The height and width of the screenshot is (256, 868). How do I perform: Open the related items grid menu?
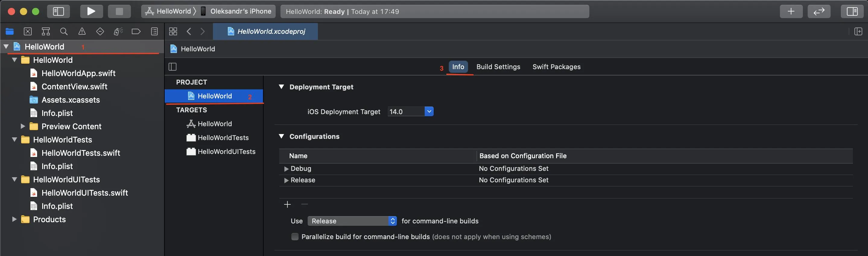point(173,32)
